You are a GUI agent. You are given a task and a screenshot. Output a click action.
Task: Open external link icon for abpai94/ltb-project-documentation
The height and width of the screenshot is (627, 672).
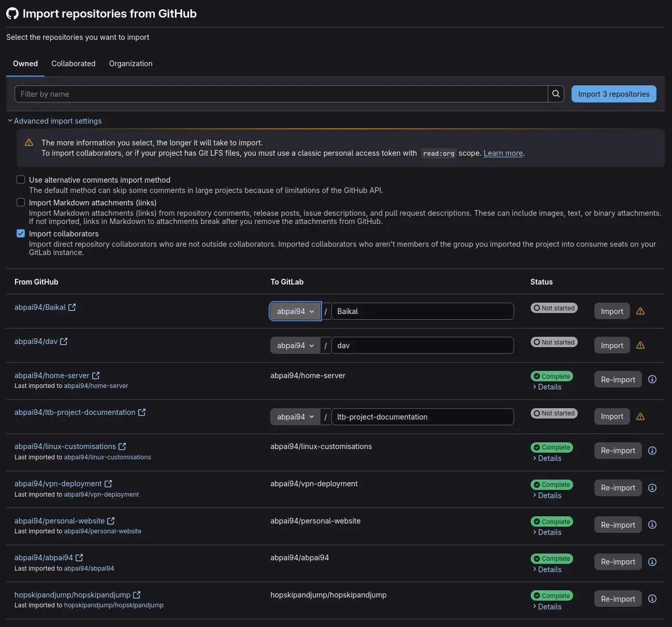[142, 412]
